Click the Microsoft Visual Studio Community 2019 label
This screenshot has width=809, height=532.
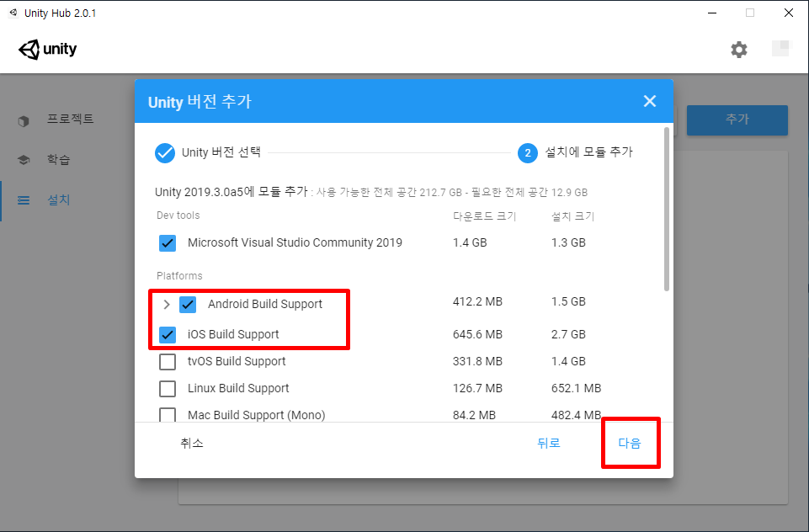coord(295,242)
